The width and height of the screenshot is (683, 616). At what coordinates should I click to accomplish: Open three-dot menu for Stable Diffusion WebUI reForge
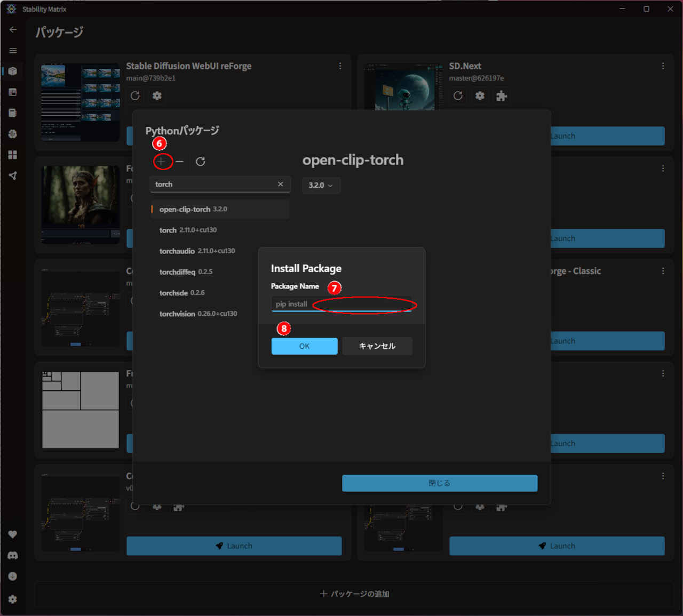coord(340,66)
